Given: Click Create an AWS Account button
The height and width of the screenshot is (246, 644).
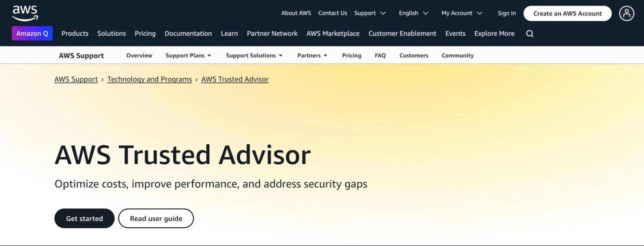Looking at the screenshot, I should point(567,14).
